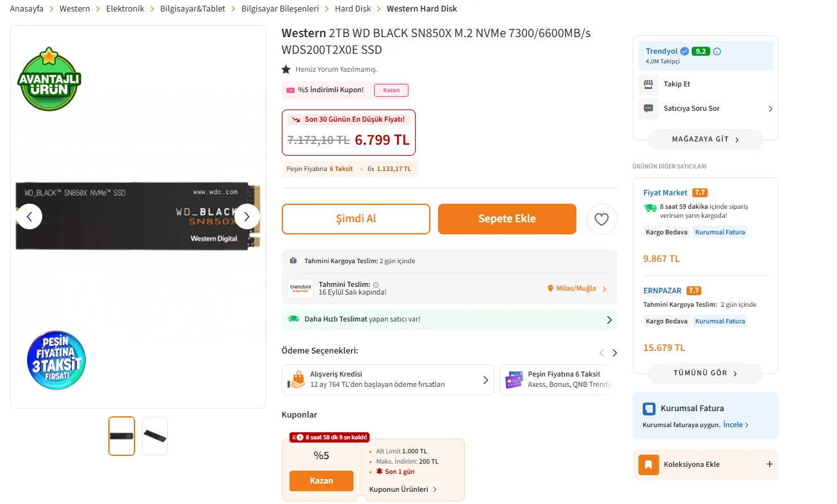This screenshot has height=504, width=837.
Task: Click the Satıcıya Soru Sor chat icon
Action: coord(648,108)
